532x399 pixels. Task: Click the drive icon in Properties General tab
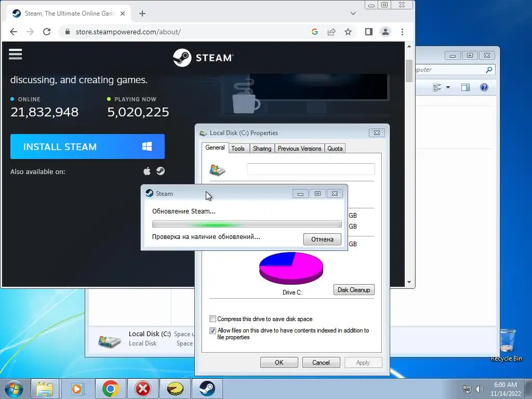point(218,170)
